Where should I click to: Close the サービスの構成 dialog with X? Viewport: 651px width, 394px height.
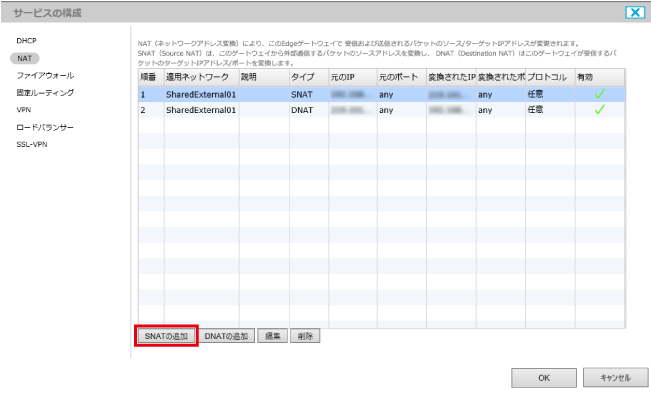[x=635, y=12]
